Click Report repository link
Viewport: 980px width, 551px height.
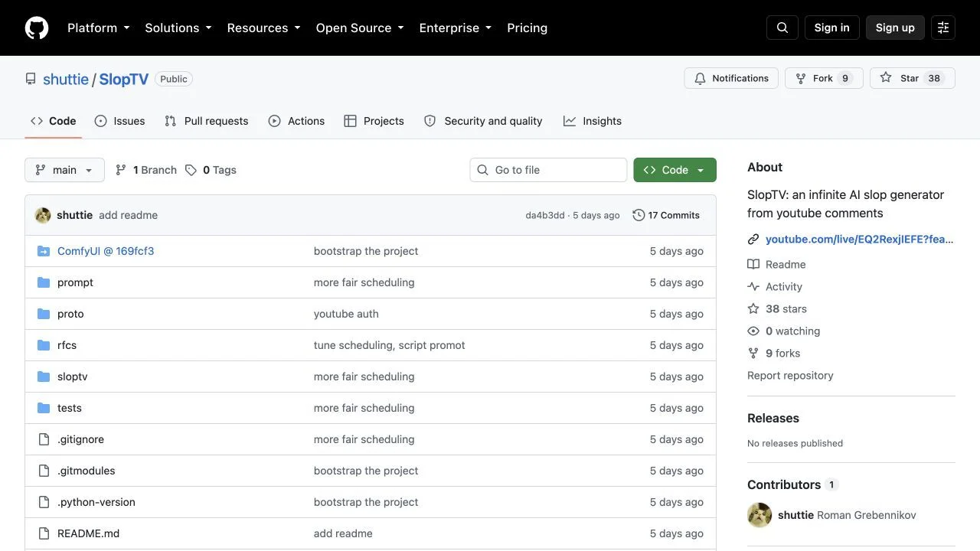coord(790,375)
